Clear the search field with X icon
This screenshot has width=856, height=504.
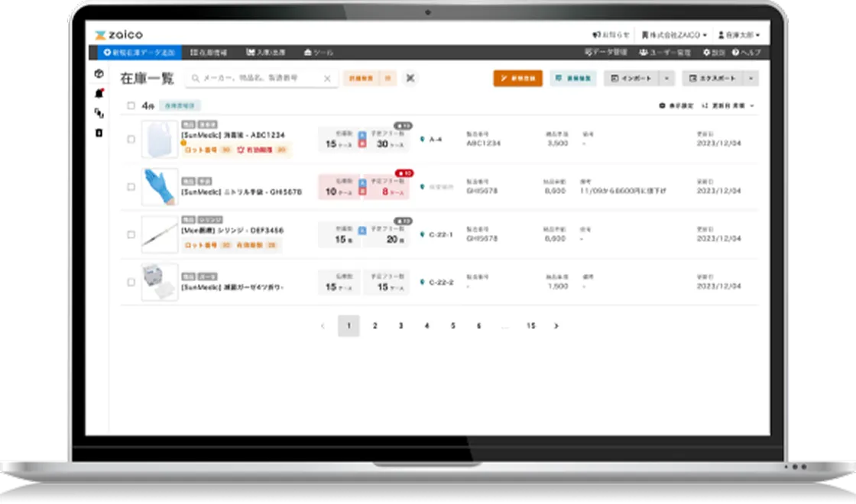click(327, 79)
